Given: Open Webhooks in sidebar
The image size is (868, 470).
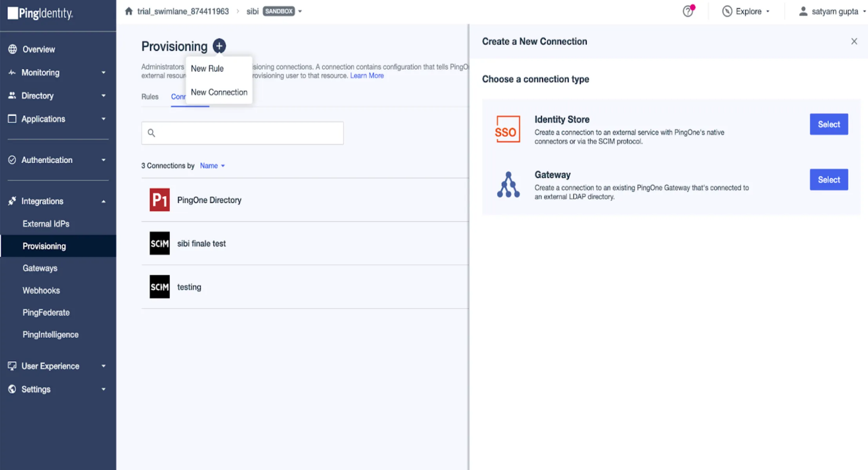Looking at the screenshot, I should pos(41,290).
